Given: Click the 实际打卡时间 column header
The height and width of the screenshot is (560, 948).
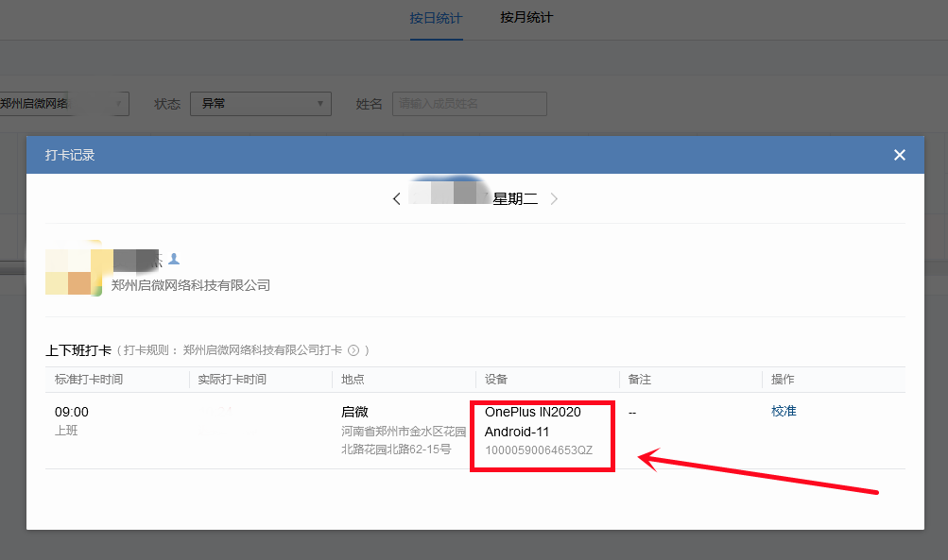Looking at the screenshot, I should point(233,380).
